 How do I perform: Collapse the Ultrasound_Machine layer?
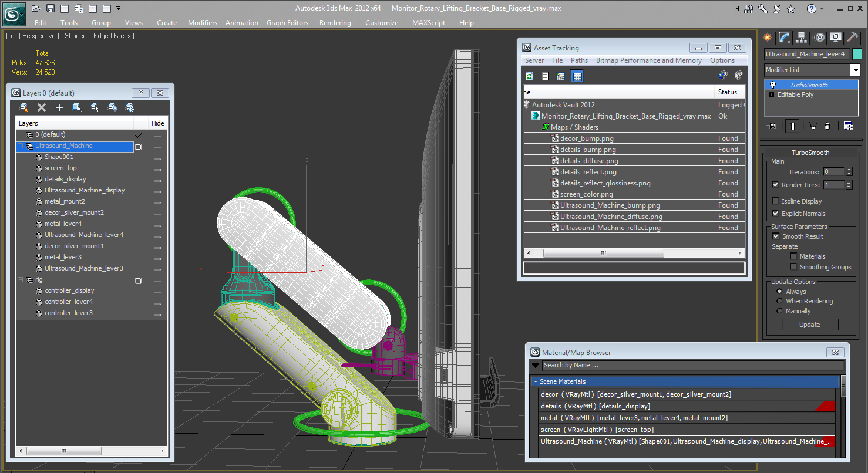click(20, 146)
